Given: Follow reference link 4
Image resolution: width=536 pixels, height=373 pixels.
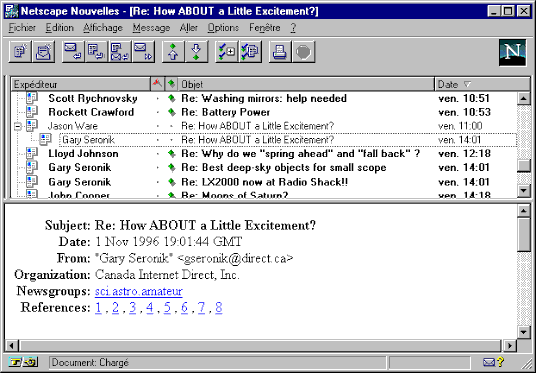Looking at the screenshot, I should [150, 308].
